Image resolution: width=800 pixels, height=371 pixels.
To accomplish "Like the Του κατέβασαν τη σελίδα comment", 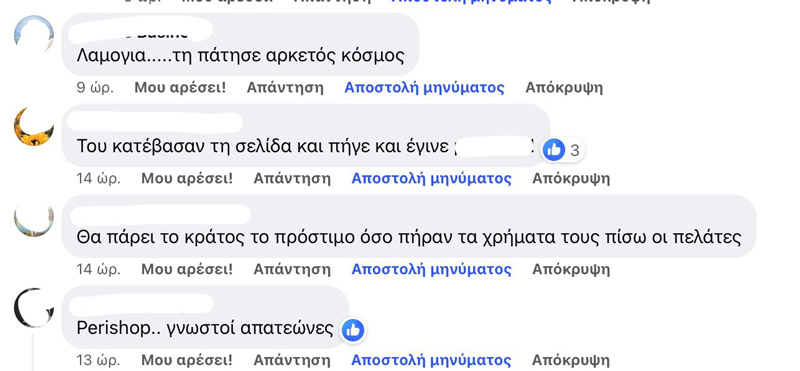I will [x=187, y=179].
